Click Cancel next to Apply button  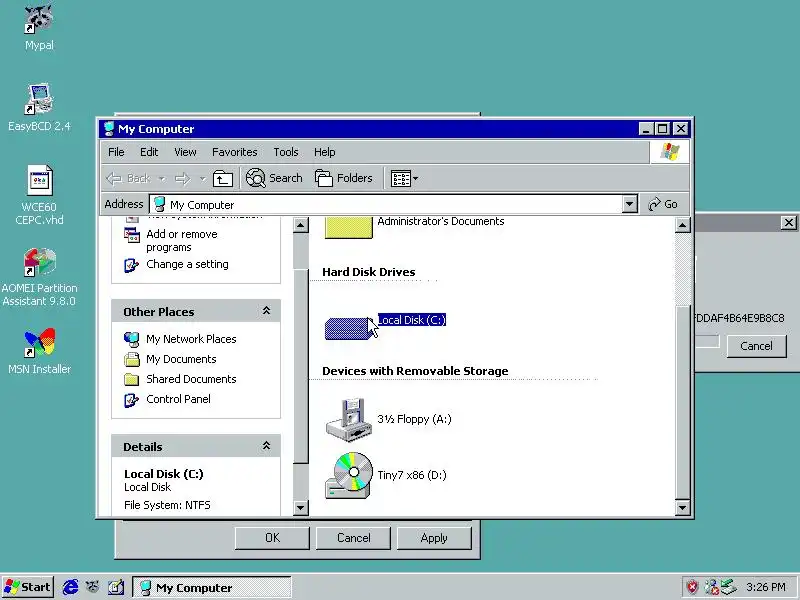click(353, 538)
